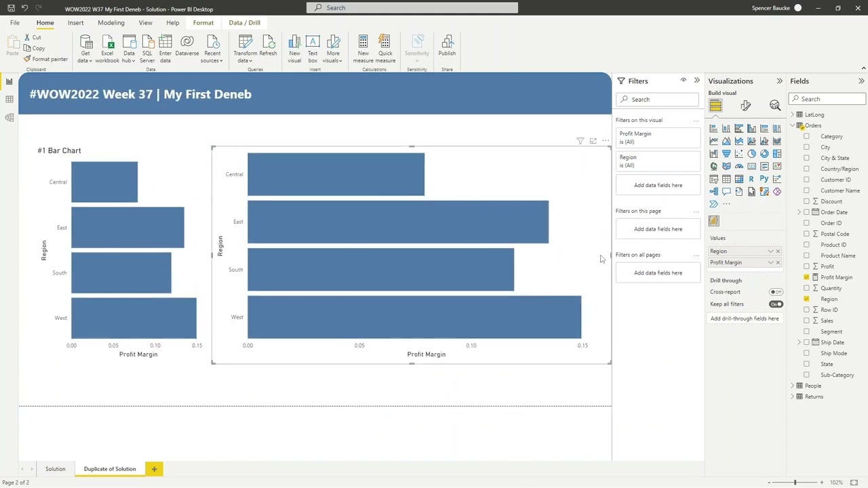Expand the Order Date hierarchy
This screenshot has width=868, height=488.
pos(800,212)
